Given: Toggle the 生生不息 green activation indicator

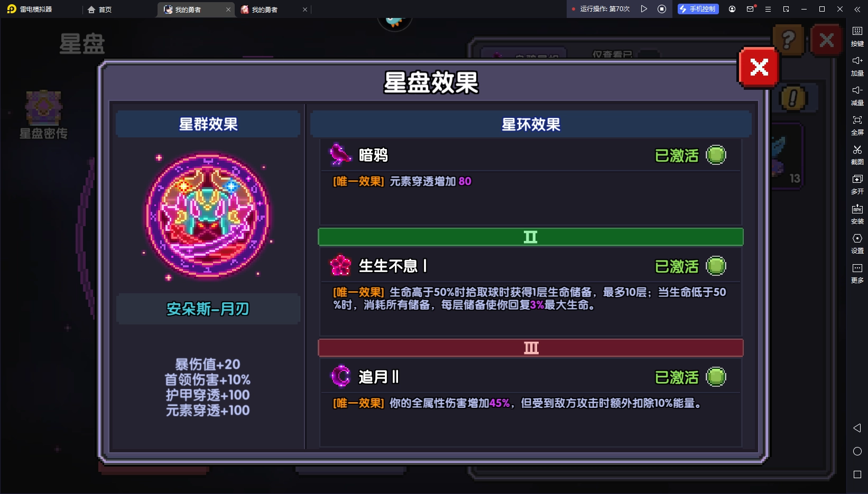Looking at the screenshot, I should pos(716,266).
